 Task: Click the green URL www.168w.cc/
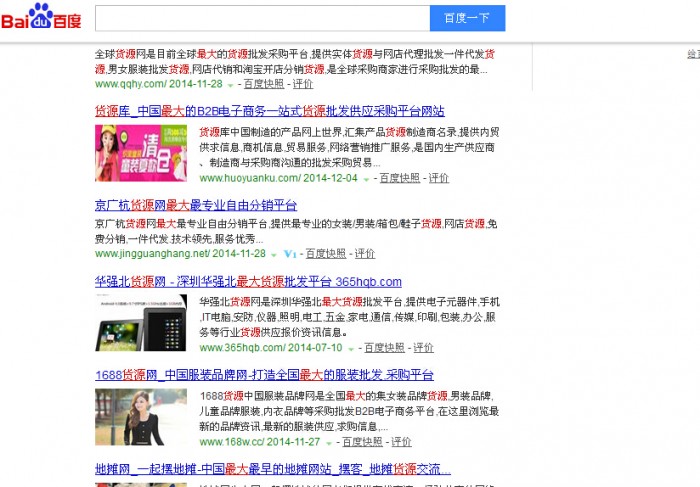[231, 442]
